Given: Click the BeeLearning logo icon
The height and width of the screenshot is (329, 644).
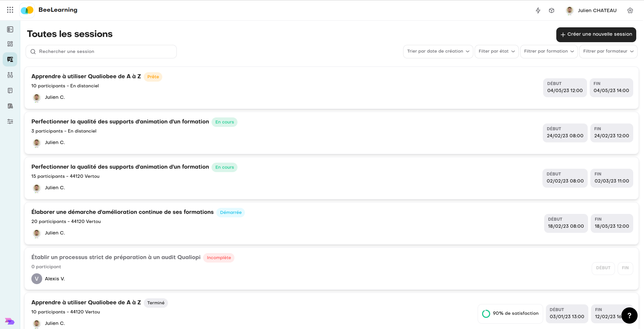Looking at the screenshot, I should [x=27, y=10].
